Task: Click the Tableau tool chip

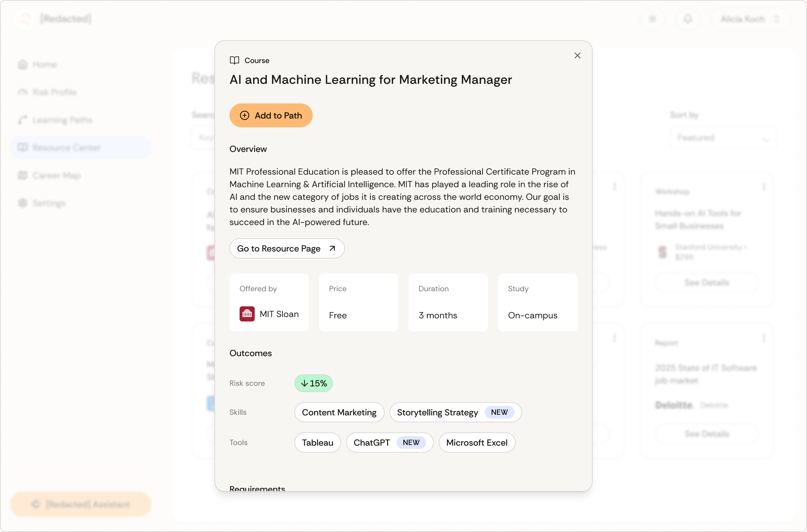Action: pos(317,442)
